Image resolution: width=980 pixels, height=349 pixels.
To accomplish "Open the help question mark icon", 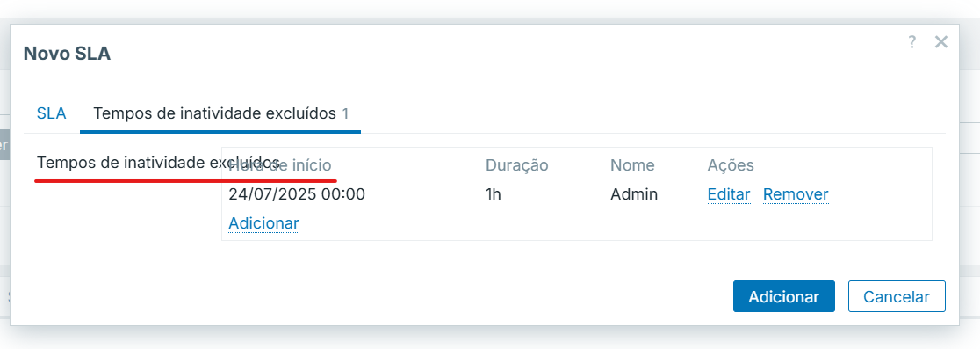I will pyautogui.click(x=912, y=42).
